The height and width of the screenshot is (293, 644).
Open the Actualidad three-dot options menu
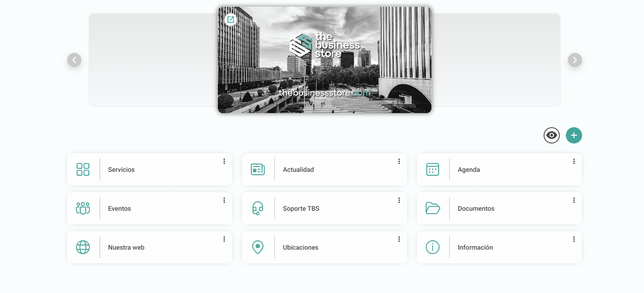(x=399, y=161)
